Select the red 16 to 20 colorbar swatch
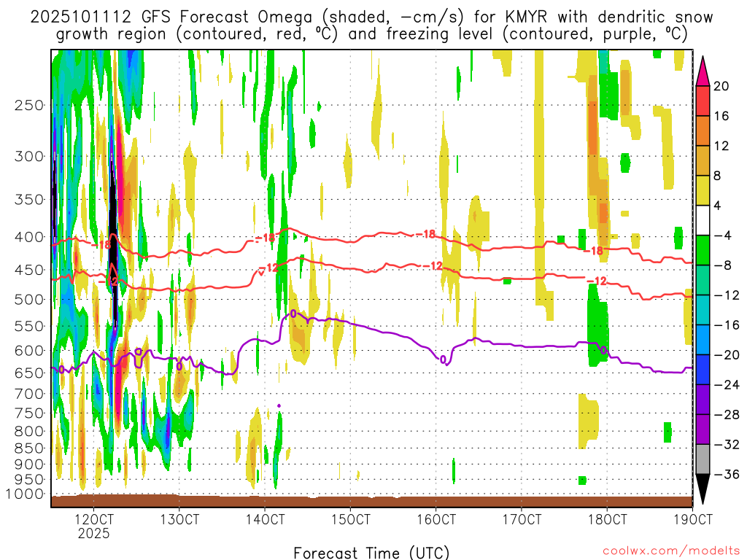This screenshot has height=560, width=747. 703,101
